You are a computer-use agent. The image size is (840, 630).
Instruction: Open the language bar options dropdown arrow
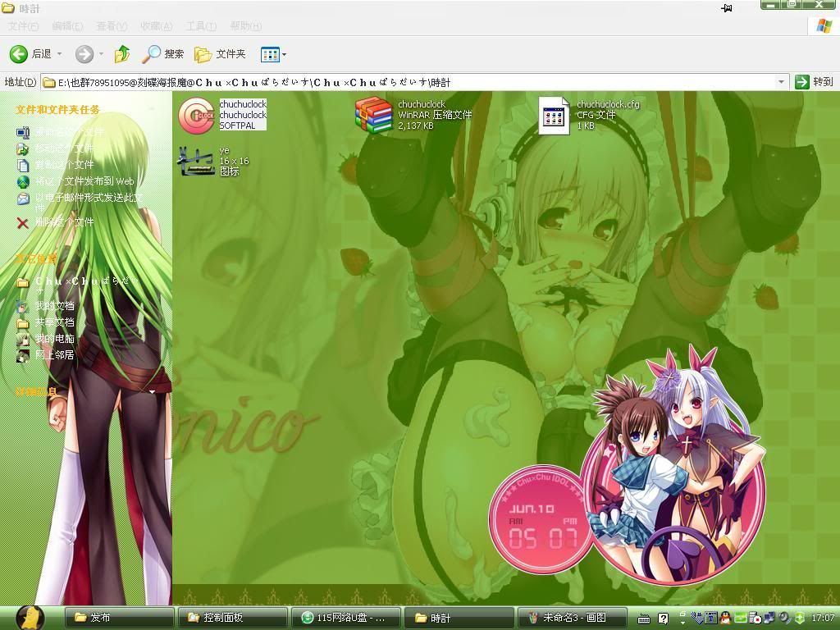682,623
